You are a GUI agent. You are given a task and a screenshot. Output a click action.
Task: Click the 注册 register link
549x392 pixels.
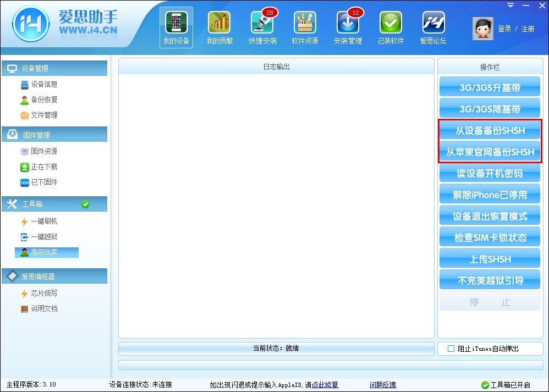point(528,29)
